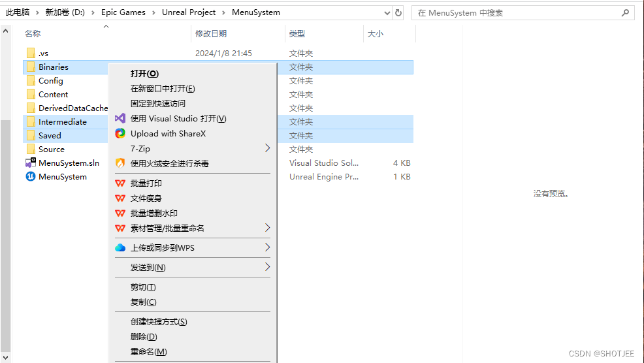The width and height of the screenshot is (644, 363).
Task: Select 批量增删水印 menu entry
Action: point(153,213)
